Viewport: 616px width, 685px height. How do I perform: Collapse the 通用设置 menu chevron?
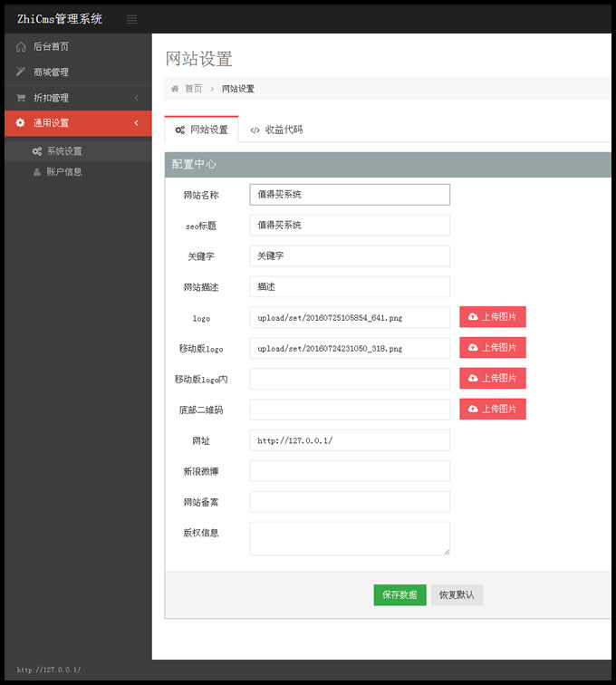pyautogui.click(x=136, y=122)
